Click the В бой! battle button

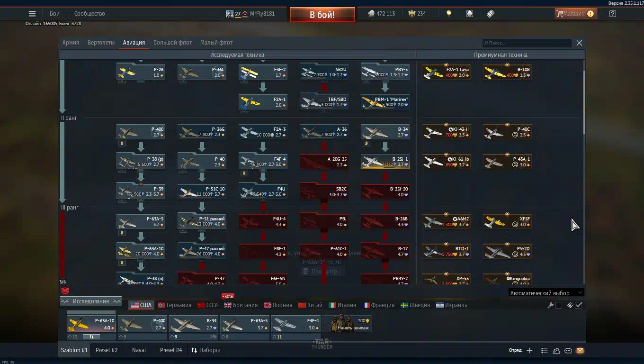[322, 15]
